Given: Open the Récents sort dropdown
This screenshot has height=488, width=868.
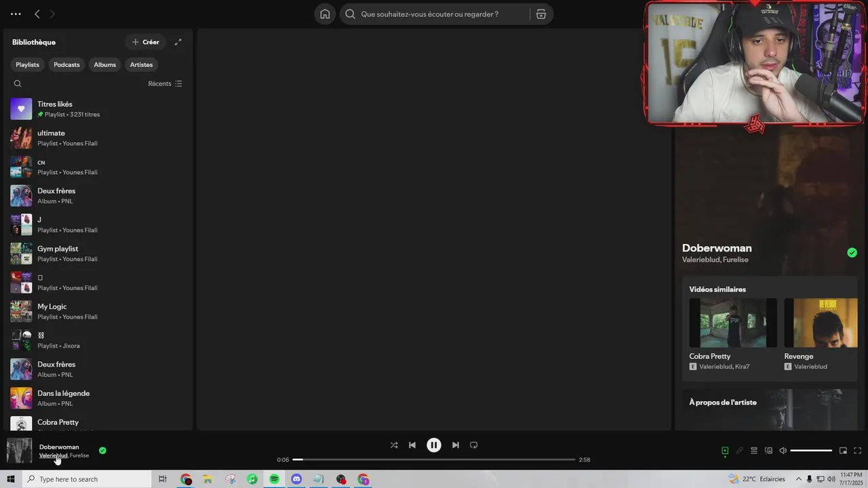Looking at the screenshot, I should coord(165,83).
